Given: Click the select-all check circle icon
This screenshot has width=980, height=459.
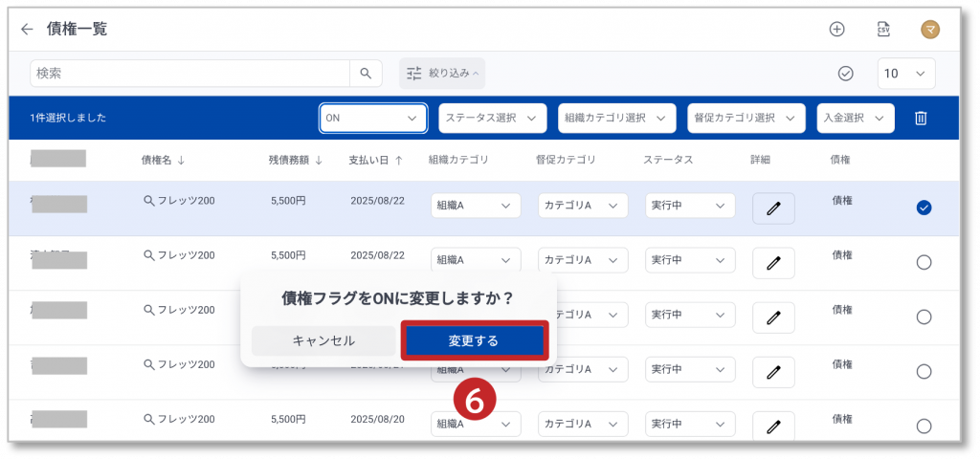Looking at the screenshot, I should tap(845, 74).
